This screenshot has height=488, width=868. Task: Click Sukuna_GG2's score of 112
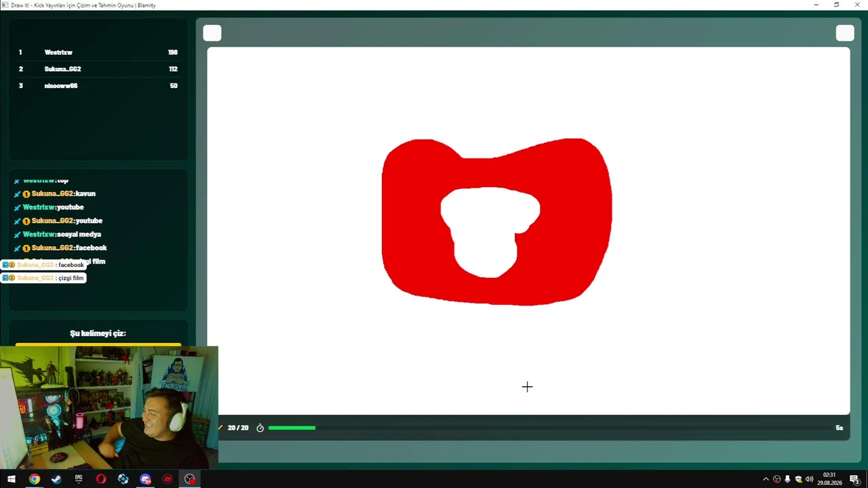click(x=173, y=69)
